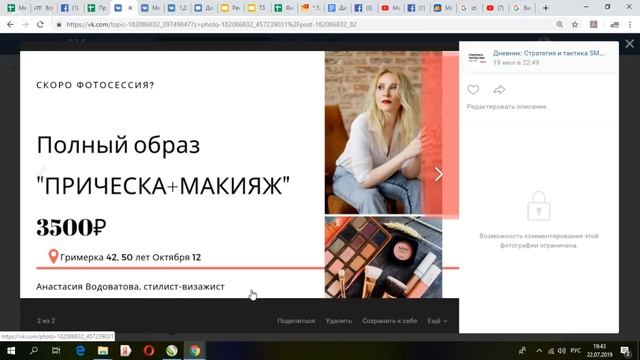Screen dimensions: 640x360
Task: Bookmark the page with the star icon
Action: [575, 24]
